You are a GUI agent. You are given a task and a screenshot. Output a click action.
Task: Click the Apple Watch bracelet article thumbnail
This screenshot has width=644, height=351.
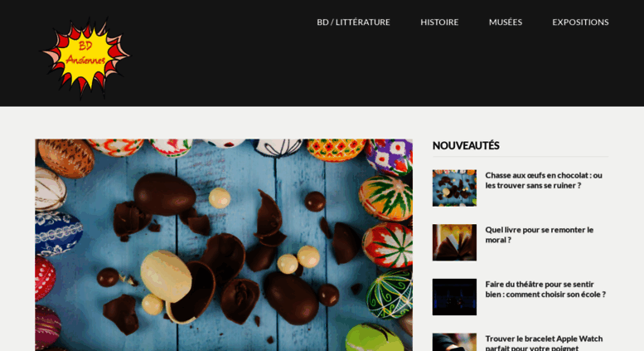pyautogui.click(x=454, y=342)
